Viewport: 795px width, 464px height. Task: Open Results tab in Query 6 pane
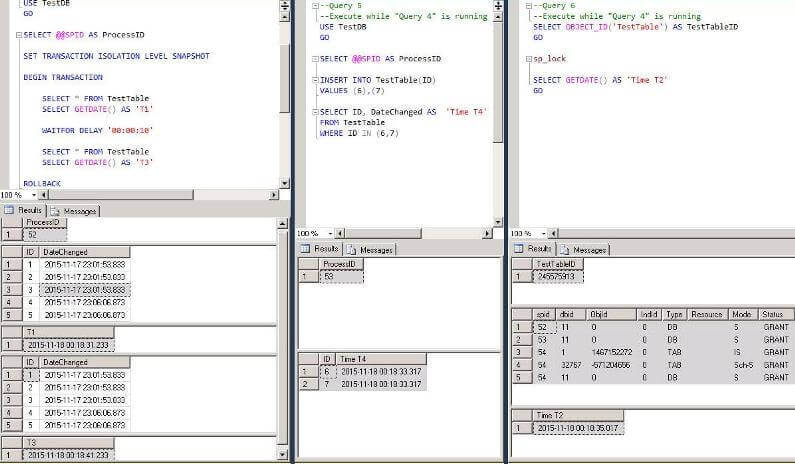(533, 248)
